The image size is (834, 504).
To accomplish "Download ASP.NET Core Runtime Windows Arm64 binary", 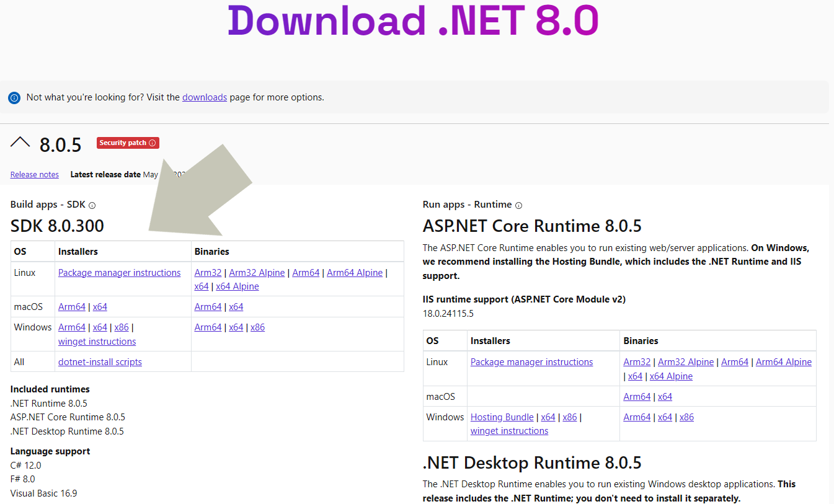I will point(637,417).
